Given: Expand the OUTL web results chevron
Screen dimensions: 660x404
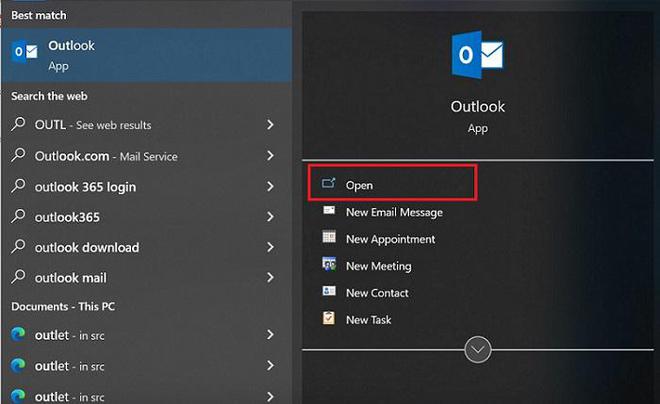Looking at the screenshot, I should [x=270, y=125].
